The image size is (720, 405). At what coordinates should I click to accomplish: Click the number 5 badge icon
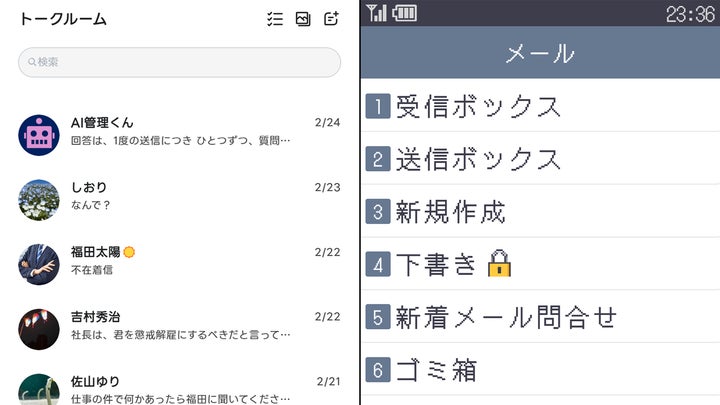(378, 317)
